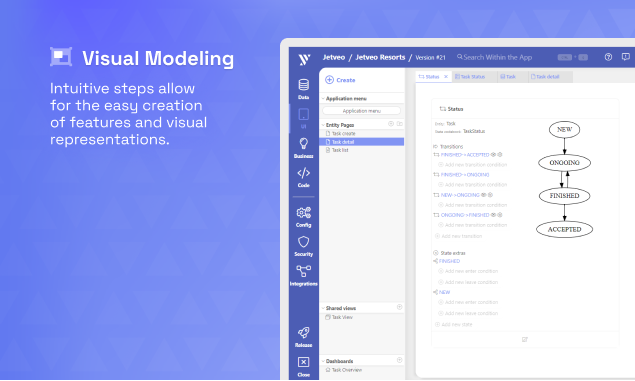Open Task View under Shared views
635x381 pixels.
(339, 317)
